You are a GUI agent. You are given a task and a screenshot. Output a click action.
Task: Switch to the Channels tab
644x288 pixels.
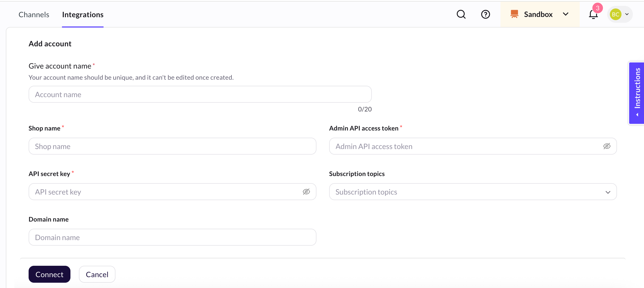tap(34, 15)
